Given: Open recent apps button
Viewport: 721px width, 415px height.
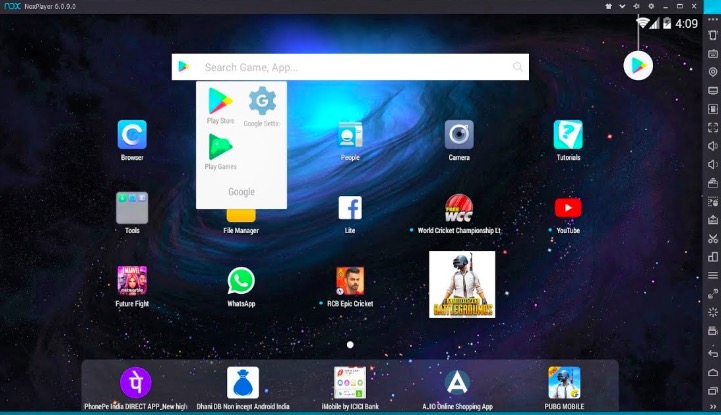Looking at the screenshot, I should 713,391.
